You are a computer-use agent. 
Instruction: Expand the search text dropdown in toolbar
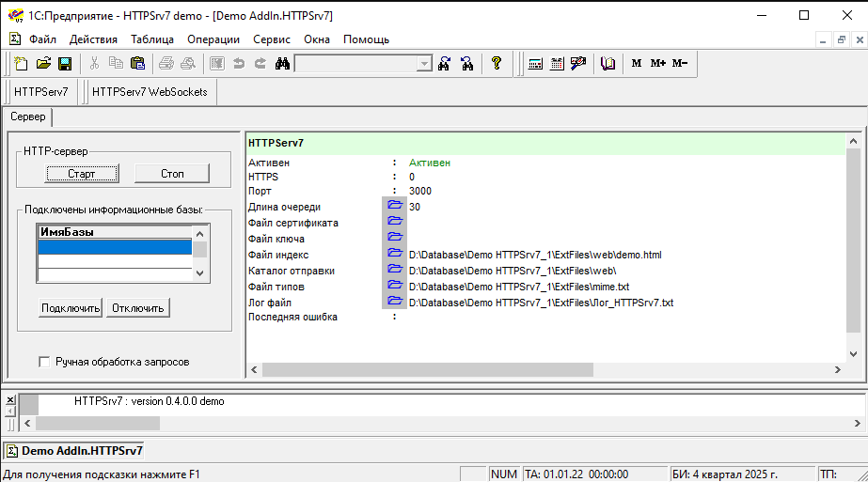click(424, 63)
